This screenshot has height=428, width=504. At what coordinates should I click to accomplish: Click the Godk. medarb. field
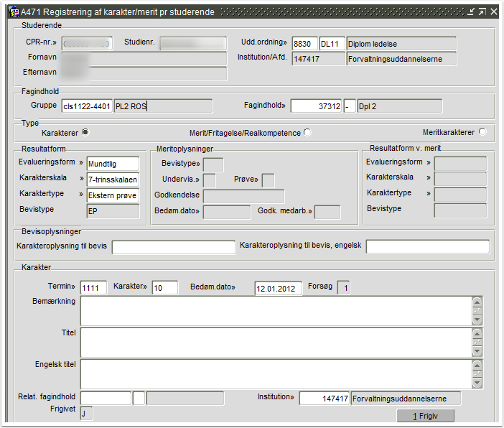(x=327, y=213)
